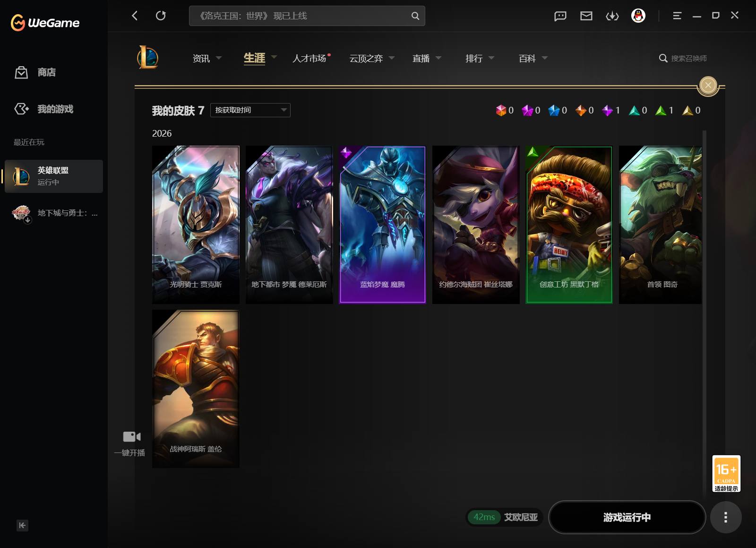The height and width of the screenshot is (548, 756).
Task: Expand the 资讯 menu arrow
Action: tap(219, 58)
